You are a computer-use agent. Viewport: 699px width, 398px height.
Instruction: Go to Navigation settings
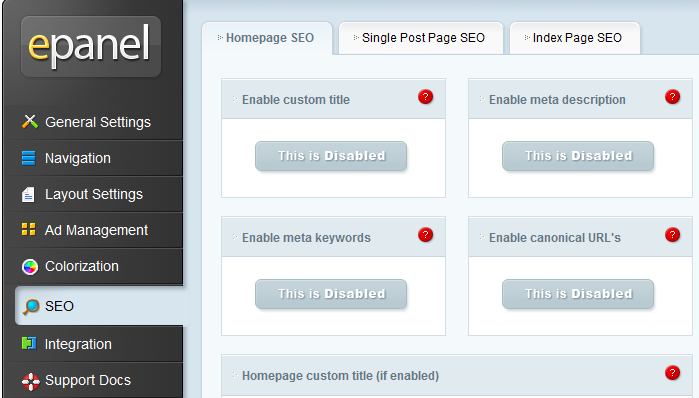coord(94,158)
